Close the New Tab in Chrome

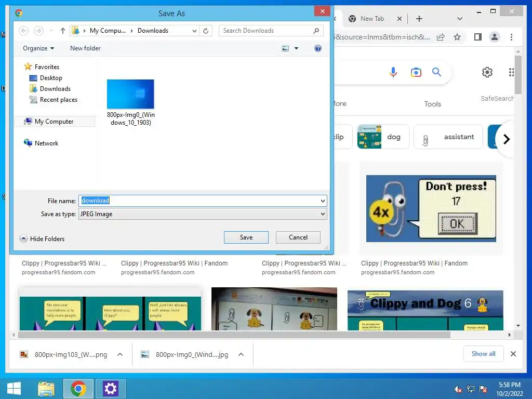(x=400, y=19)
